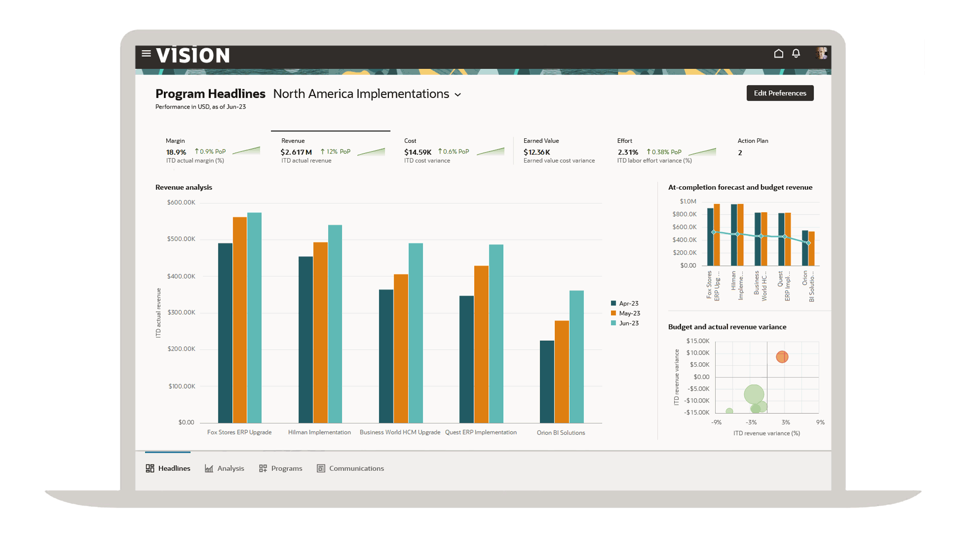Click the orange bubble in variance chart
This screenshot has height=553, width=980.
pyautogui.click(x=782, y=357)
